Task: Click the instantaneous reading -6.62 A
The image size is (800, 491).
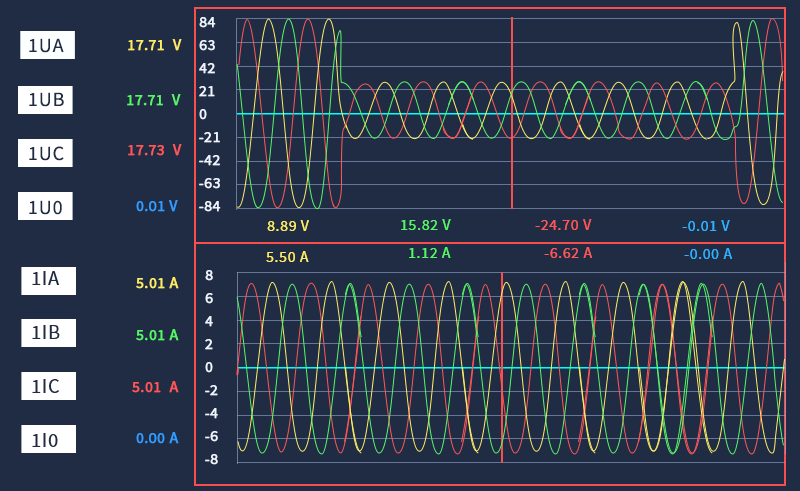Action: pyautogui.click(x=568, y=253)
